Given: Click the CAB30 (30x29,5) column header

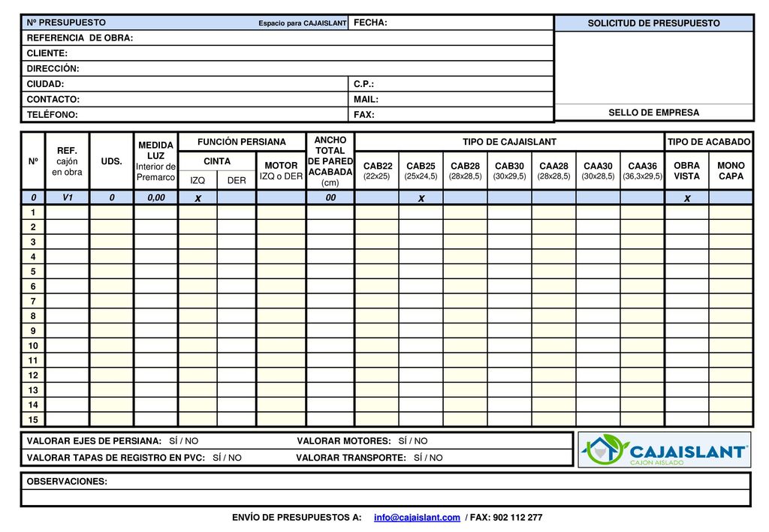Looking at the screenshot, I should 510,170.
